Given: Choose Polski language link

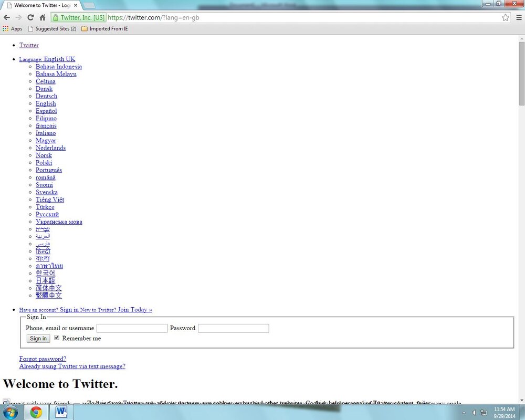Looking at the screenshot, I should pos(44,162).
